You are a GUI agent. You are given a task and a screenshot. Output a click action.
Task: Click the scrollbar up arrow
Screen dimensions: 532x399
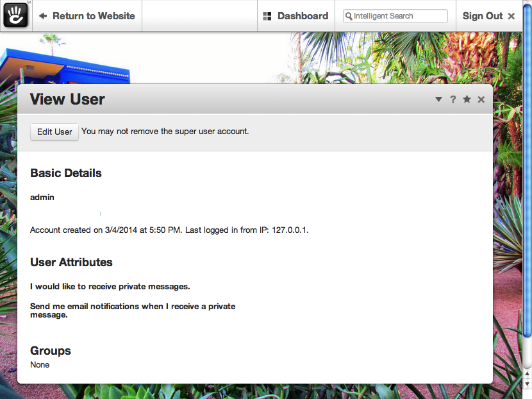pyautogui.click(x=528, y=374)
